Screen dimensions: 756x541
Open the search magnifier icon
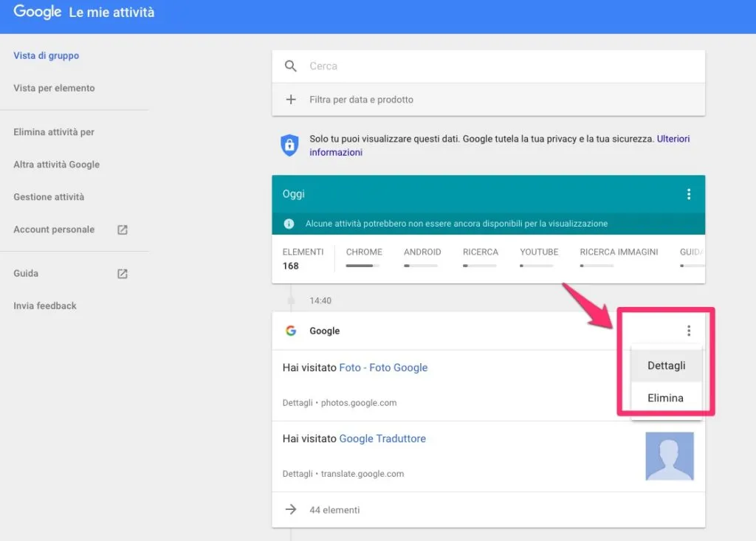click(292, 66)
